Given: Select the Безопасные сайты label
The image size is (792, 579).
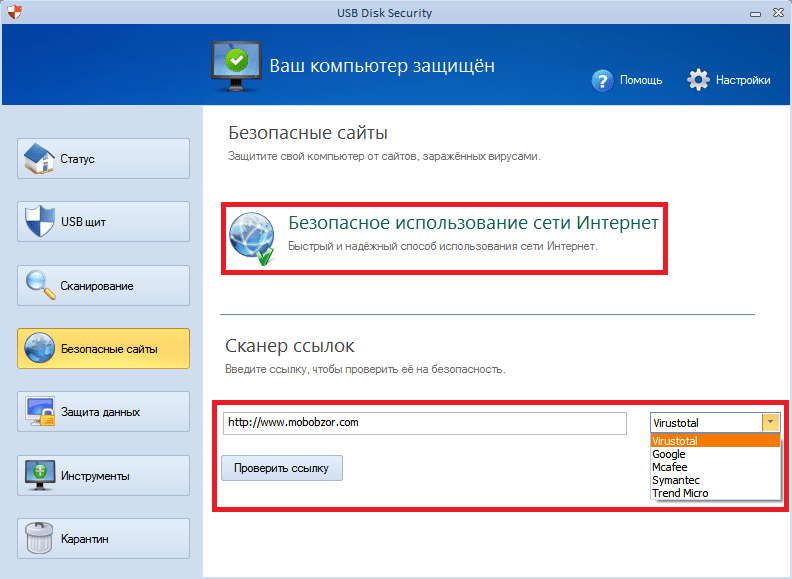Looking at the screenshot, I should coord(109,349).
